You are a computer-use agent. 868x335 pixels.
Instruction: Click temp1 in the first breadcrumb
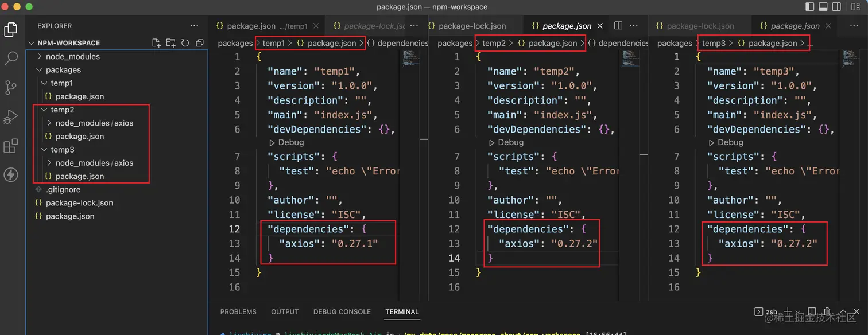coord(274,43)
